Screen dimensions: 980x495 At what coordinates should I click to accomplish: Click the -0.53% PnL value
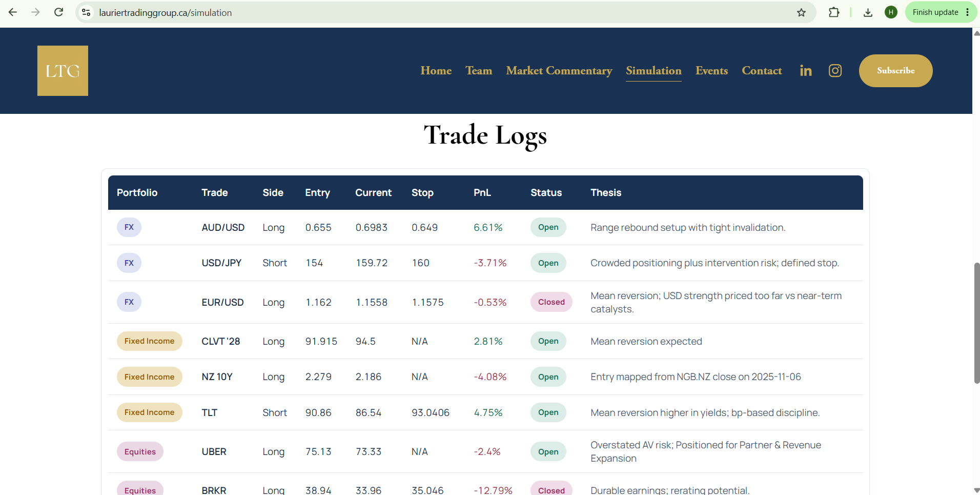(x=490, y=302)
